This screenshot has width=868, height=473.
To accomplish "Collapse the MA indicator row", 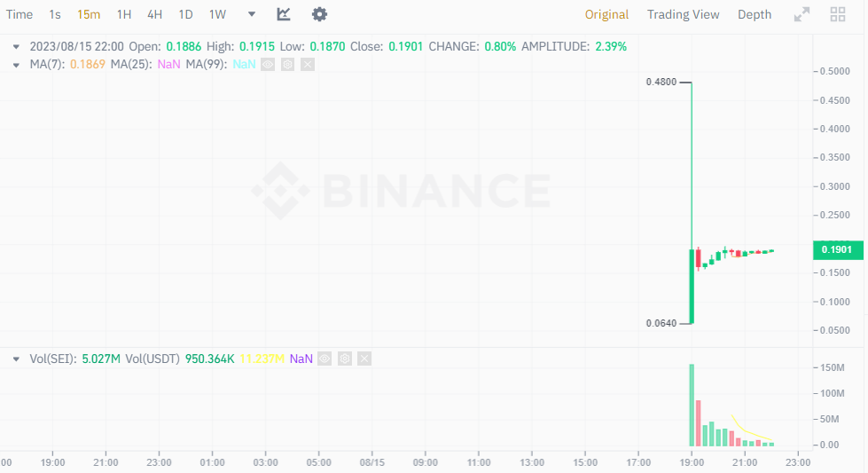I will pos(16,65).
